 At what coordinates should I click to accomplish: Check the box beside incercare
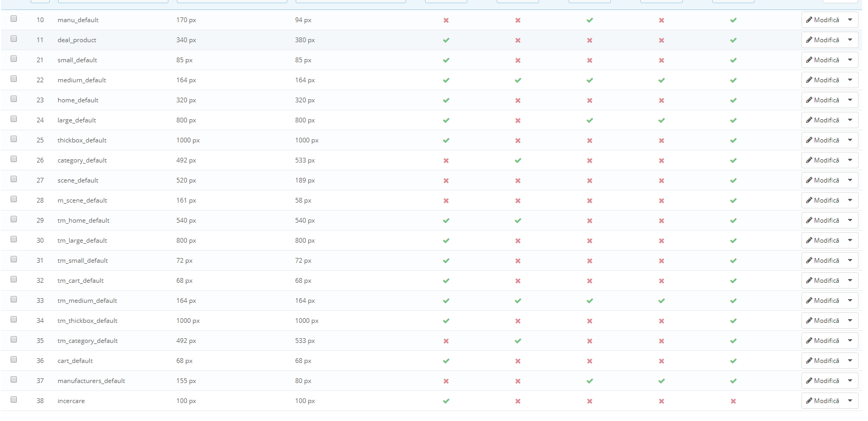14,399
